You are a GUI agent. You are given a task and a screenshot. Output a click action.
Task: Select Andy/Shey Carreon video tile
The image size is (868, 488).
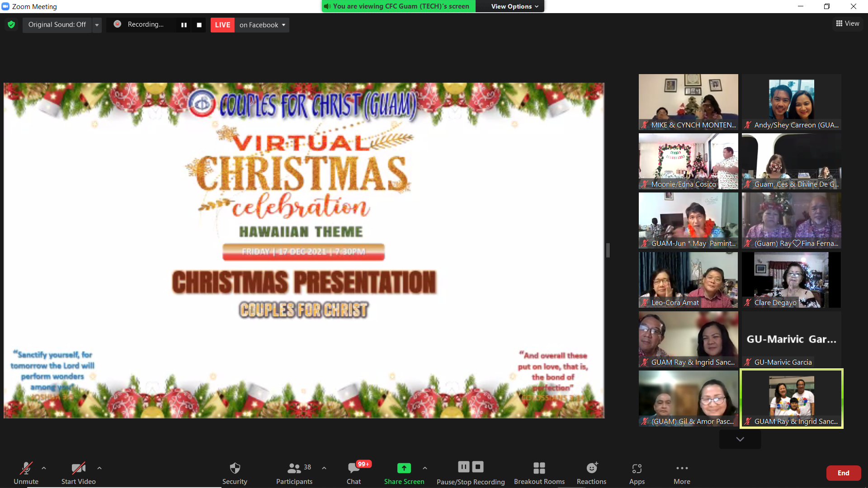pos(791,102)
